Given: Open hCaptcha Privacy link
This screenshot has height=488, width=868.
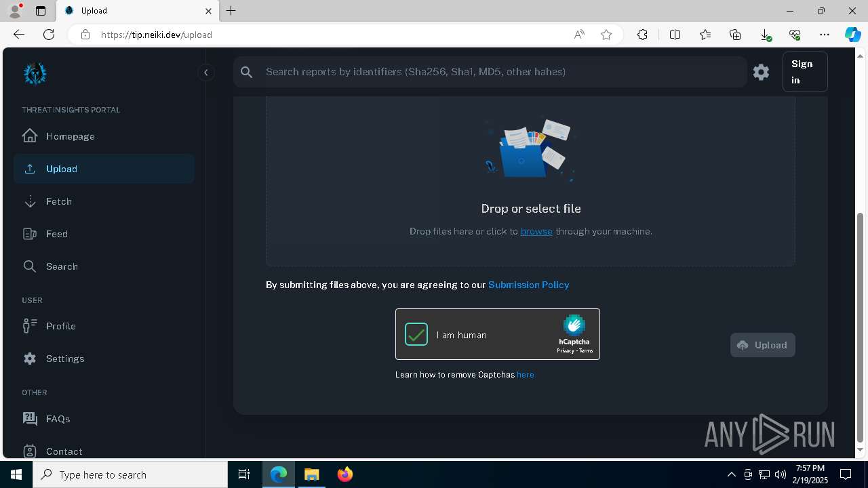Looking at the screenshot, I should click(565, 351).
